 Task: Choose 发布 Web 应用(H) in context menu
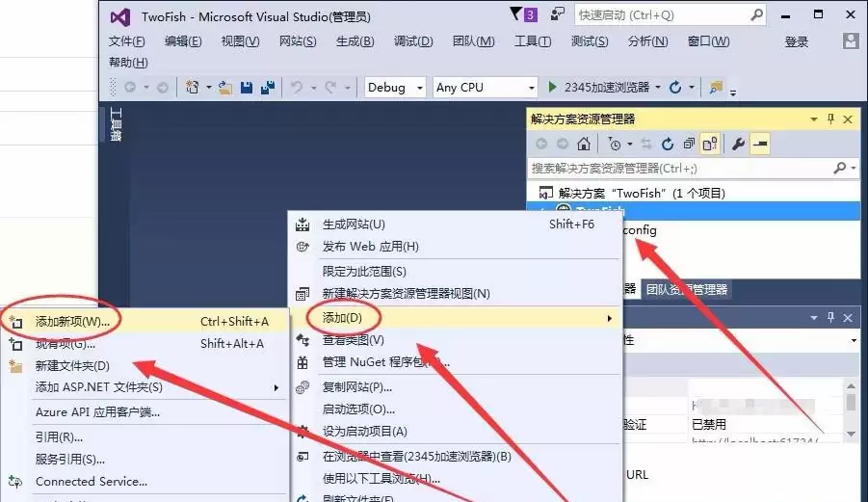(456, 247)
